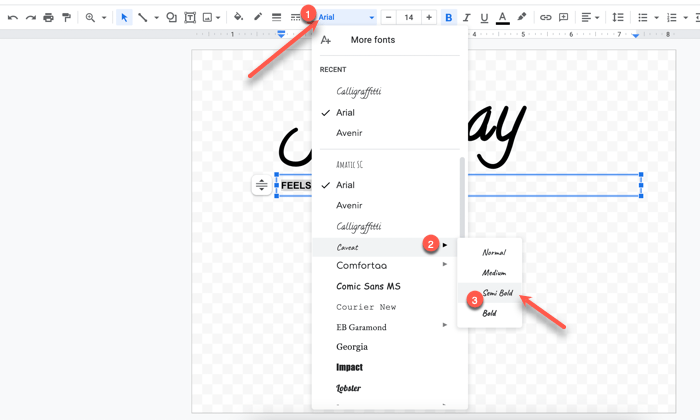Viewport: 700px width, 420px height.
Task: Expand EB Garamond submenu arrow
Action: (445, 325)
